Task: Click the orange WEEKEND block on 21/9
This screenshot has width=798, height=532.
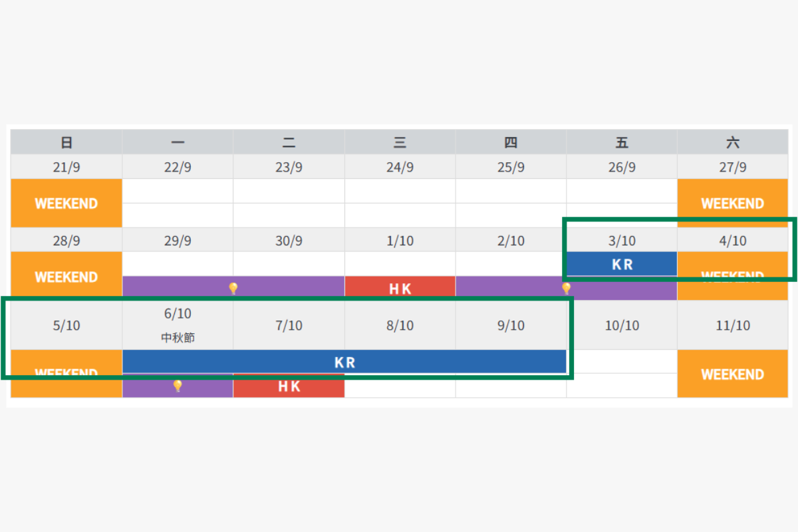Action: tap(66, 203)
